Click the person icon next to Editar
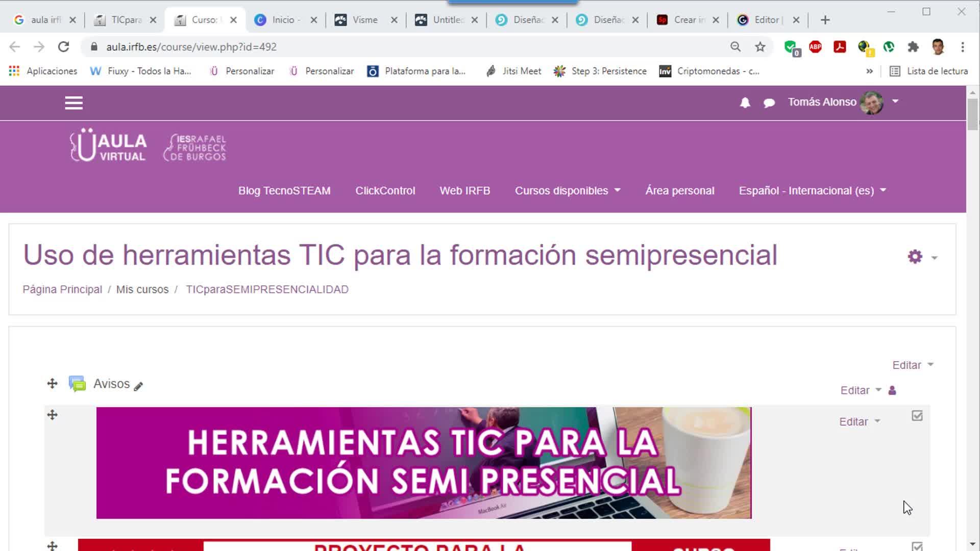The width and height of the screenshot is (980, 551). click(x=892, y=390)
